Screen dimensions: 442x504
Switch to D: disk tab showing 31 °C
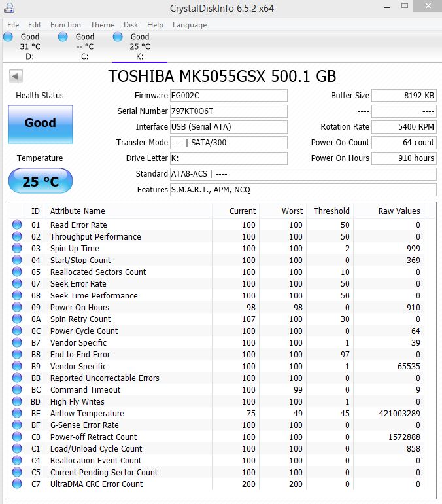(x=30, y=46)
